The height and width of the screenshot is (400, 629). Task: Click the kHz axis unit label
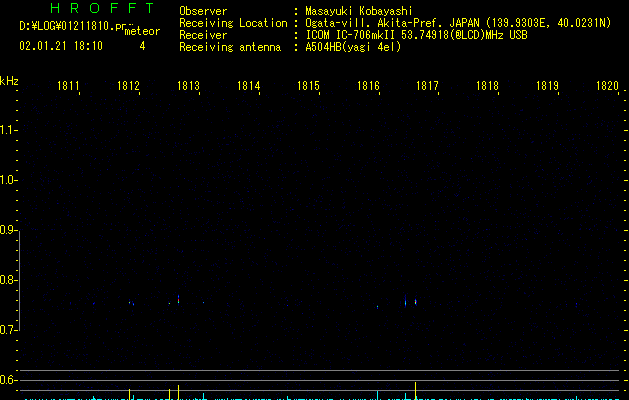[9, 81]
